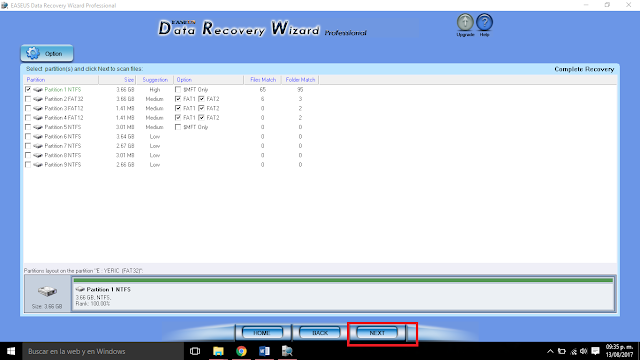Click the 3.66 GB disk icon in layout panel

coord(47,291)
